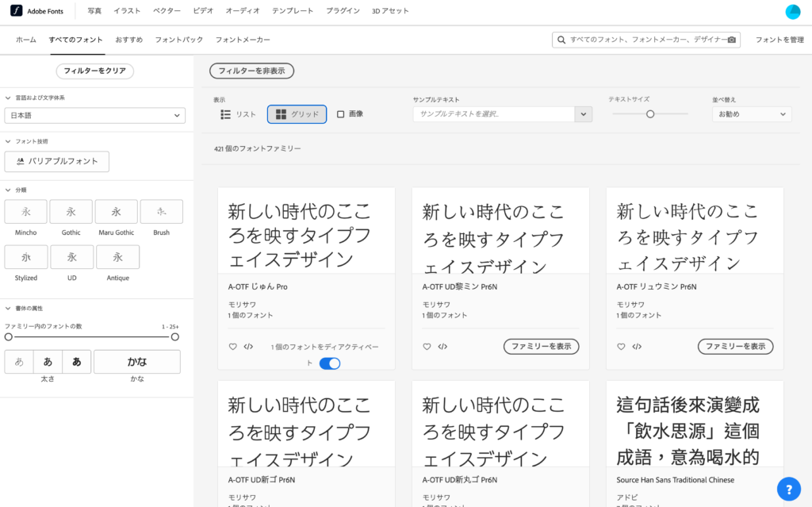
Task: Favorite A-OTF じゅん Pro with heart icon
Action: [x=232, y=347]
